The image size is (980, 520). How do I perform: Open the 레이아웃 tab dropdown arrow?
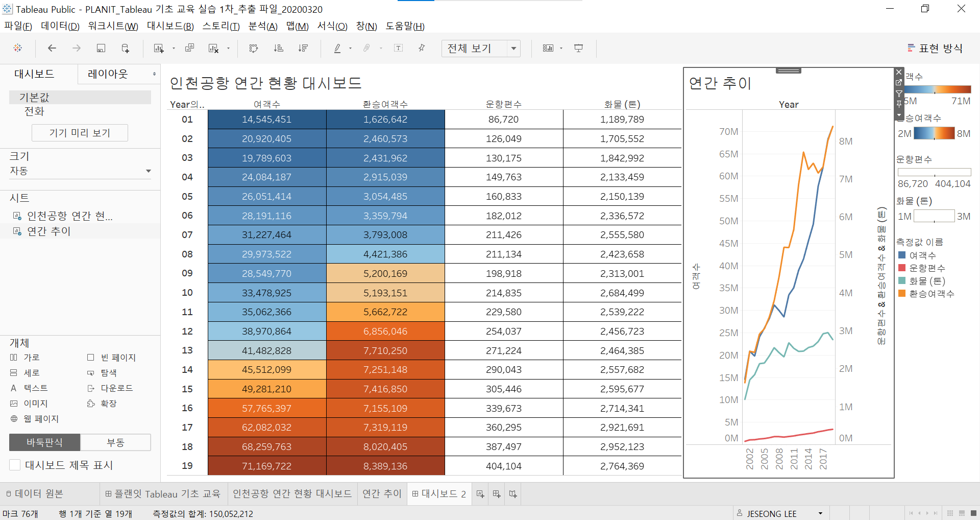coord(154,74)
